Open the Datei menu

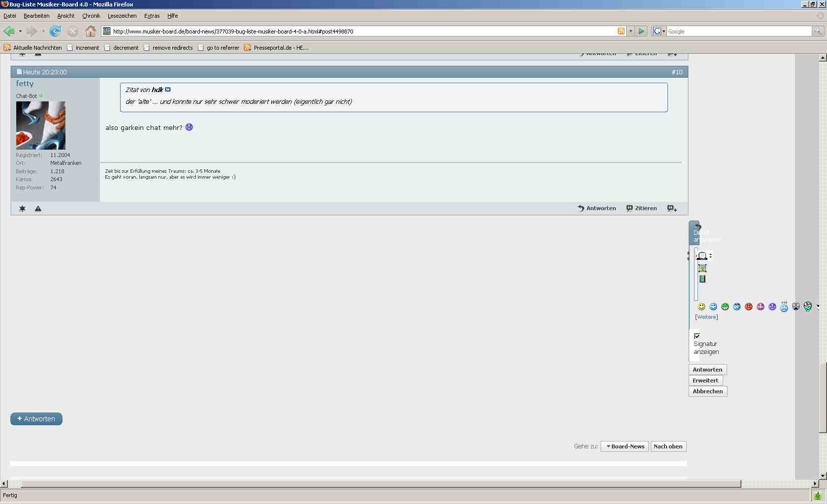(x=10, y=16)
